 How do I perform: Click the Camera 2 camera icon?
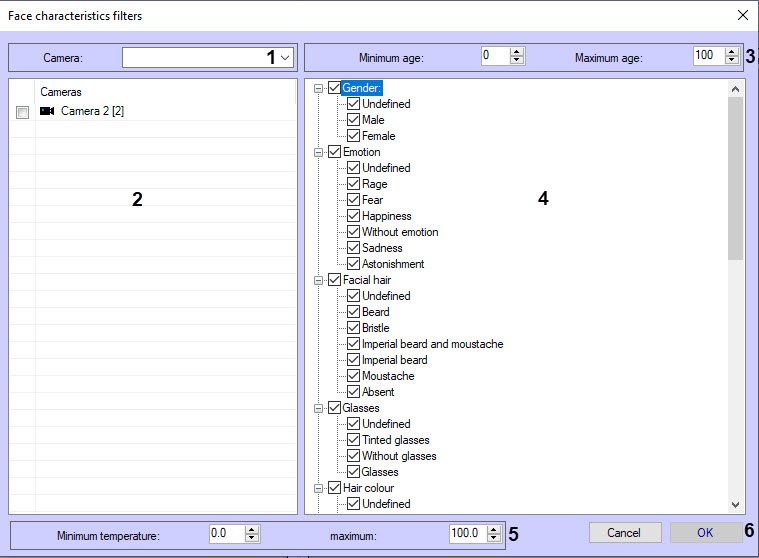[x=47, y=111]
